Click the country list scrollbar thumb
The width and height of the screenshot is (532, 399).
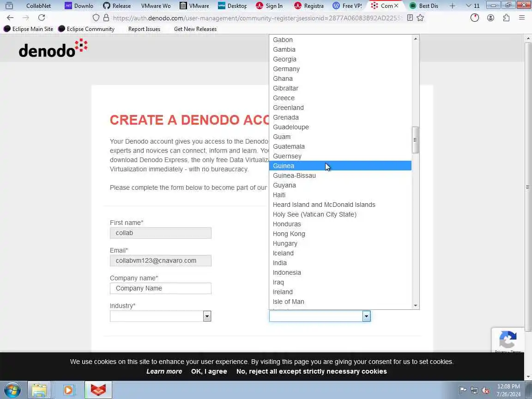pyautogui.click(x=415, y=140)
